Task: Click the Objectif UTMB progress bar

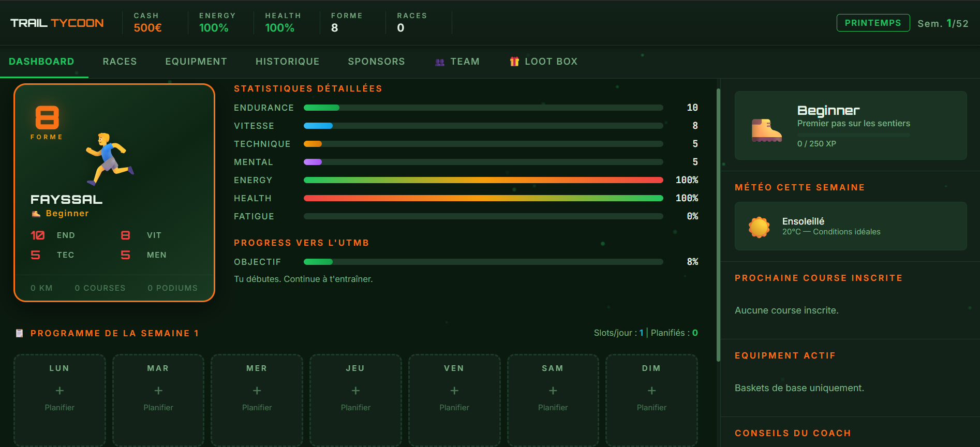Action: pyautogui.click(x=483, y=262)
